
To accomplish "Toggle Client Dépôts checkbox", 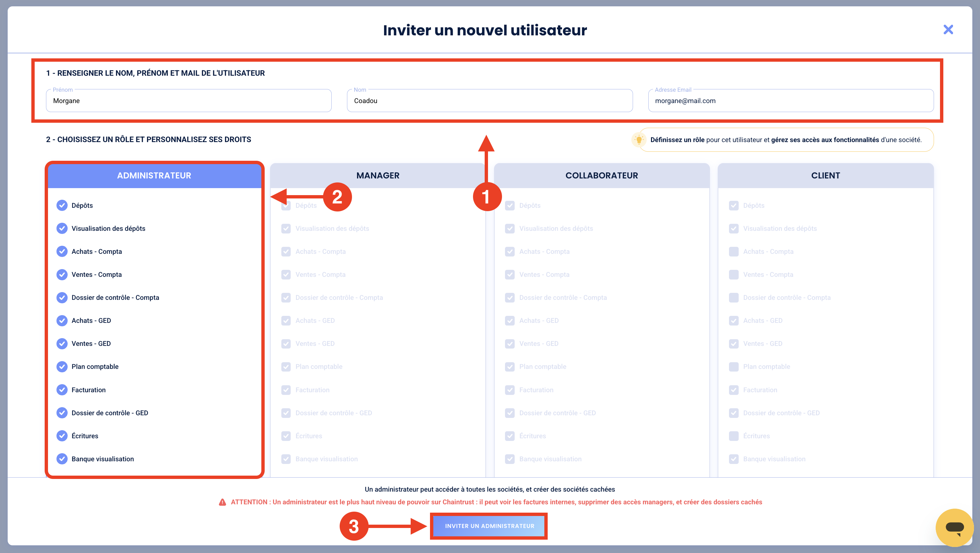I will (734, 205).
